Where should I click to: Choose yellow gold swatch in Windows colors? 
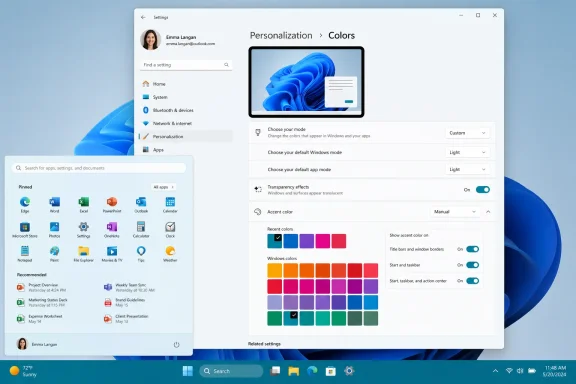tap(274, 270)
